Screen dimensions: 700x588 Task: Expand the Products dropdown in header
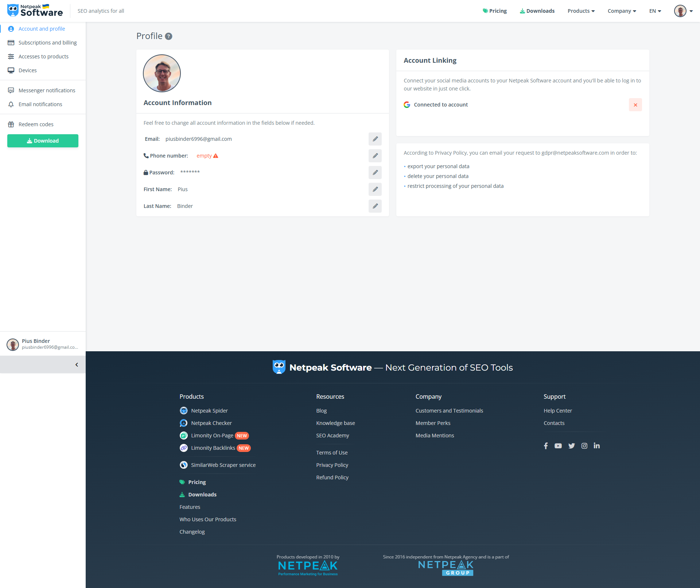[x=581, y=11]
